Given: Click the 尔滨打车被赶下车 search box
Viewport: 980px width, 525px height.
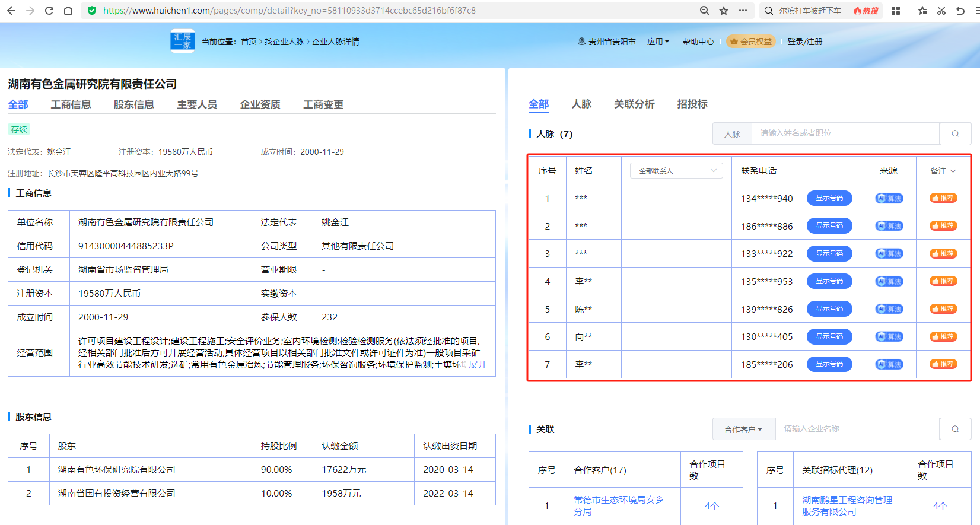Looking at the screenshot, I should pyautogui.click(x=810, y=11).
